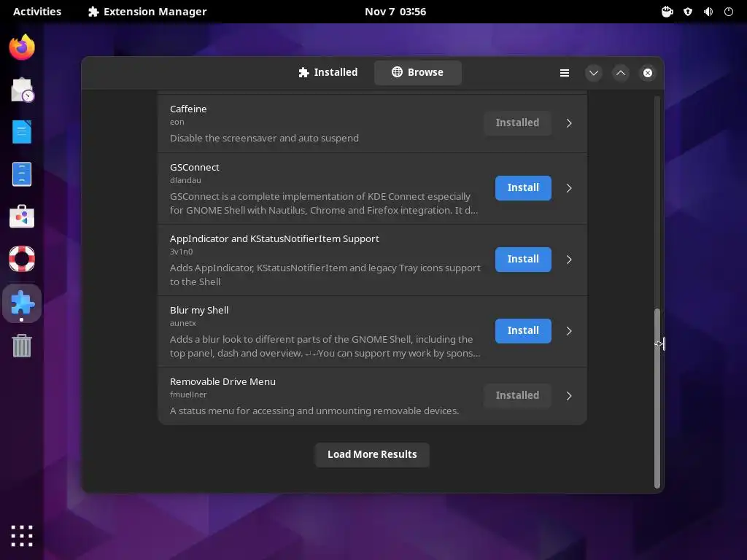Expand AppIndicator and KStatusNotifierItem details

tap(569, 260)
